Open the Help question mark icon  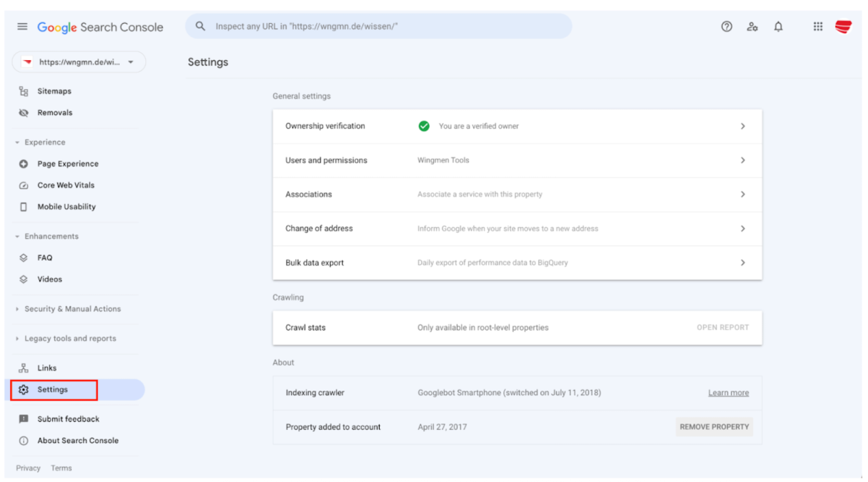point(726,26)
